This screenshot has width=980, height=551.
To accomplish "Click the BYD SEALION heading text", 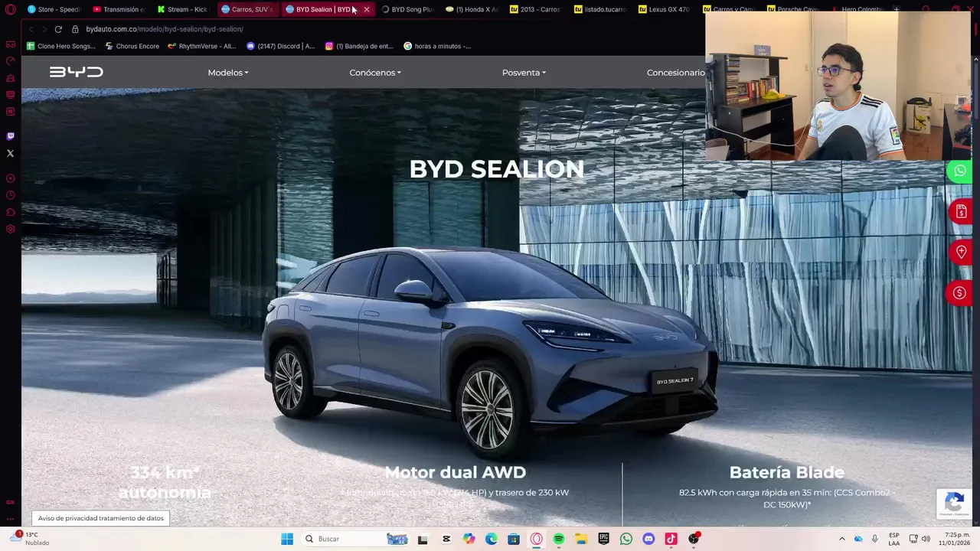I will click(496, 169).
